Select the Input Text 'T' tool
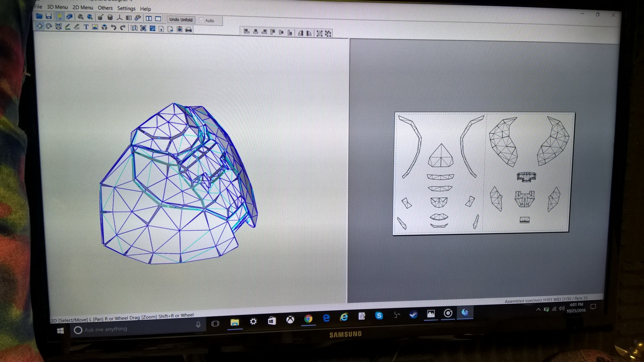 pos(86,27)
